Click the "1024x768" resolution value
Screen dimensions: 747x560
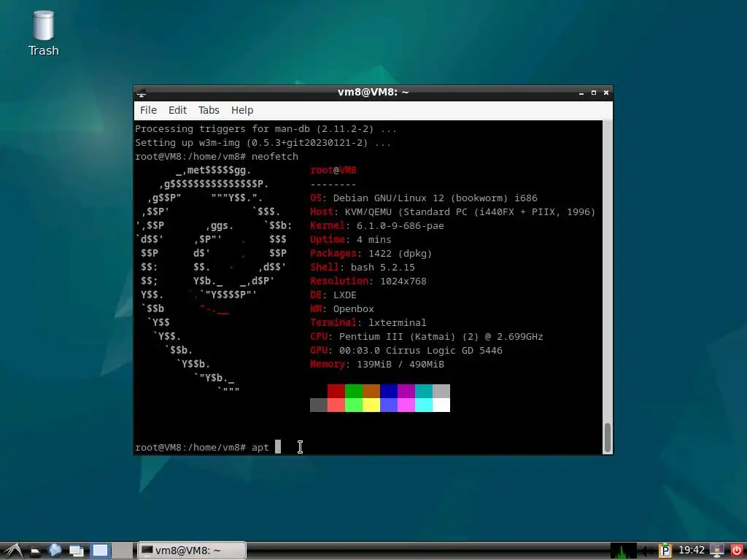[403, 281]
